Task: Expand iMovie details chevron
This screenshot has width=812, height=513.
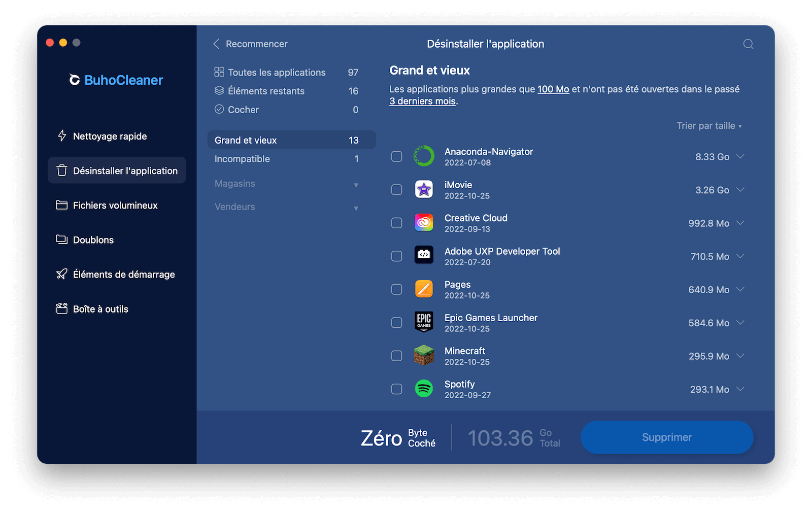Action: [740, 190]
